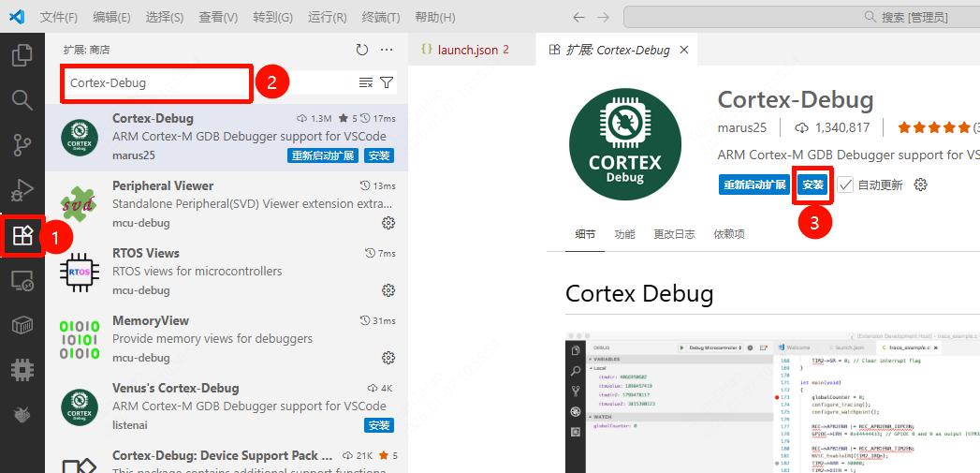Click 重新启动扩展 button on detail page
980x473 pixels.
tap(754, 185)
